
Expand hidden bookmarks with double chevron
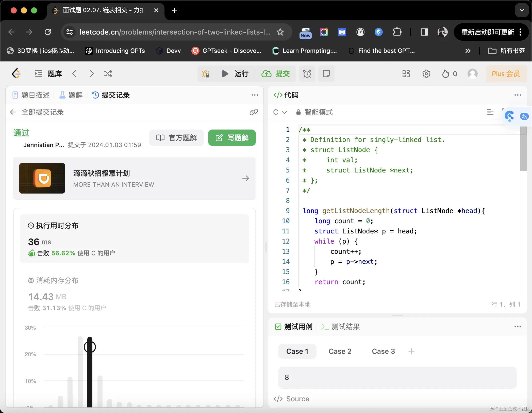[x=468, y=51]
